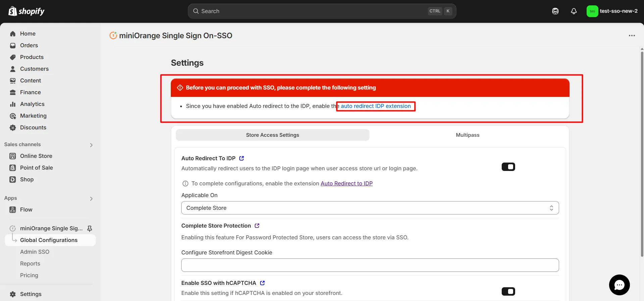This screenshot has width=644, height=301.
Task: Click the info icon beside configuration note
Action: [185, 183]
